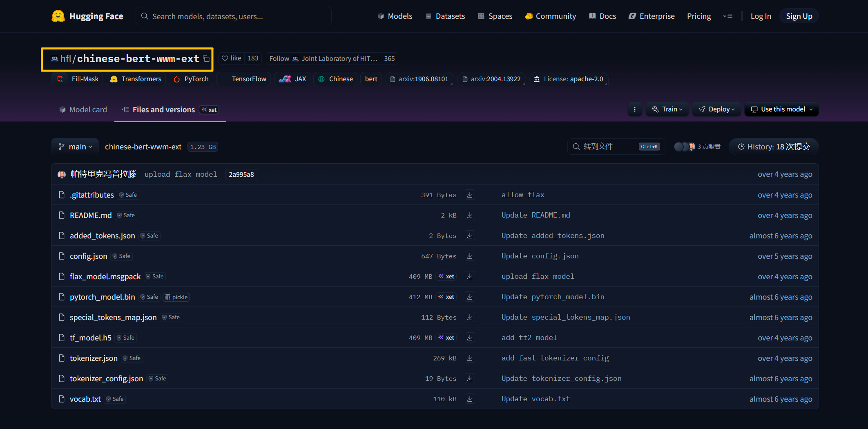Open Datasets in top navigation
Screen dimensions: 868x429
[x=445, y=16]
